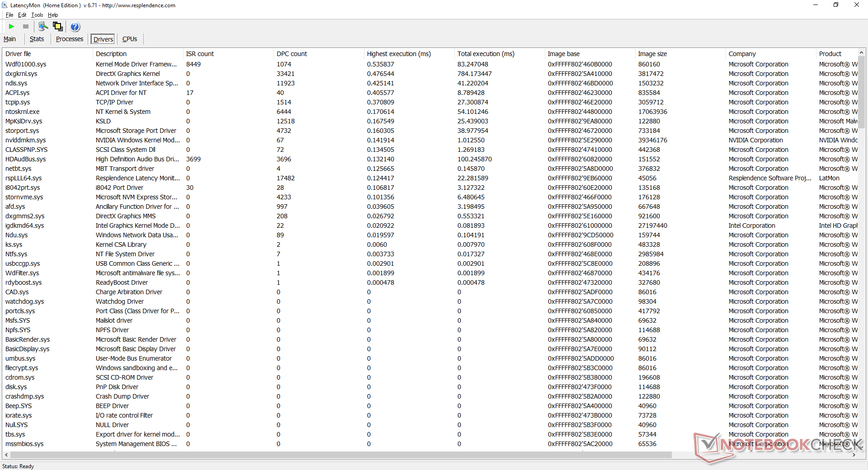Open the Tools menu
This screenshot has width=868, height=470.
pyautogui.click(x=37, y=15)
